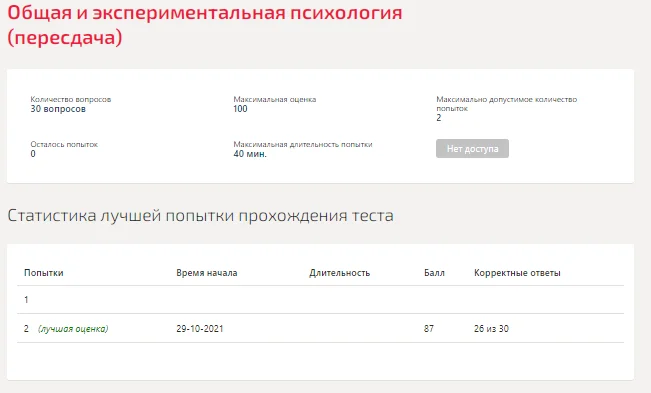The height and width of the screenshot is (393, 651).
Task: Select the 'Балл' column header
Action: [x=434, y=273]
